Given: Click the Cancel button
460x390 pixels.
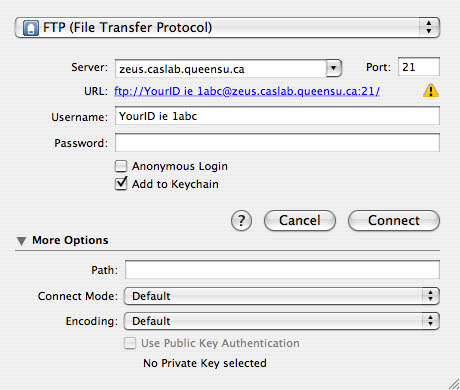Looking at the screenshot, I should pos(300,221).
